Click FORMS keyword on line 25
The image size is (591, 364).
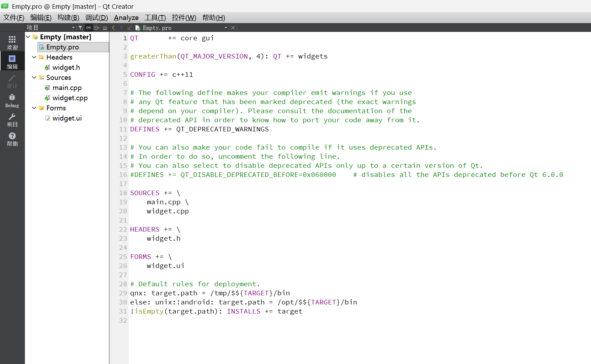[x=141, y=257]
